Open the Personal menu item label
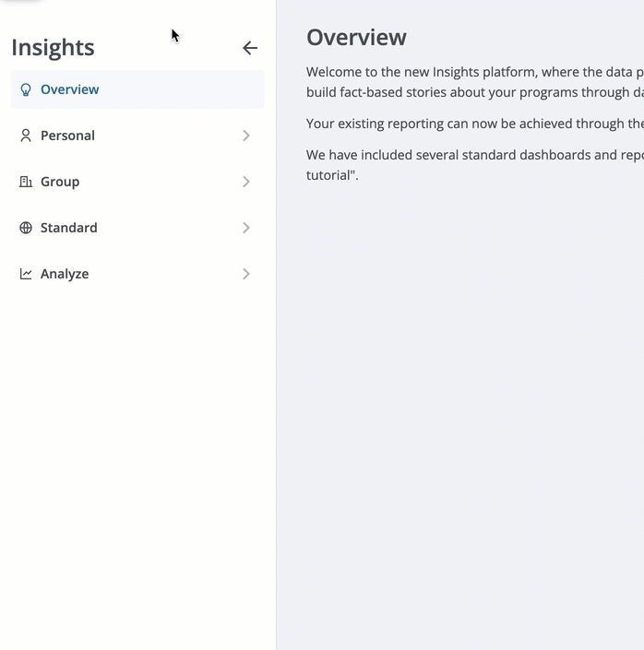The image size is (644, 650). tap(67, 136)
